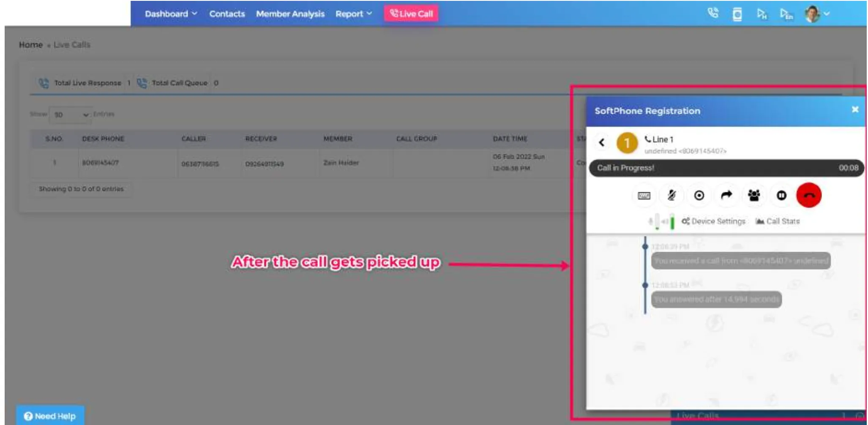Select the Total Call Queue tab

177,83
